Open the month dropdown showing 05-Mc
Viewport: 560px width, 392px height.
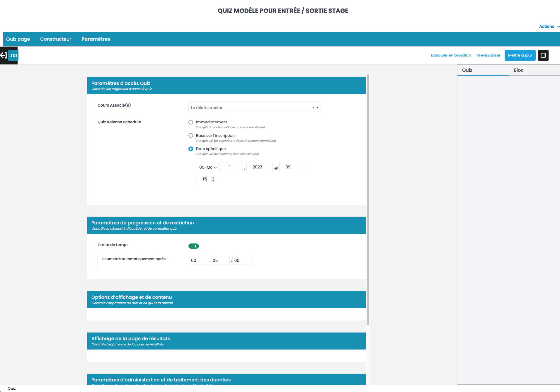click(207, 167)
